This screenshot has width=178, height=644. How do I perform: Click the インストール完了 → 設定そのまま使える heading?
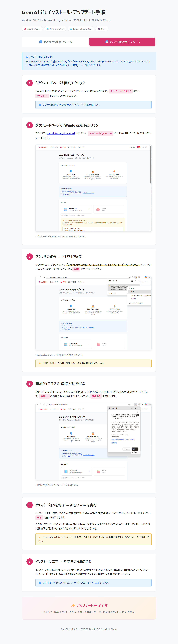coord(63,562)
